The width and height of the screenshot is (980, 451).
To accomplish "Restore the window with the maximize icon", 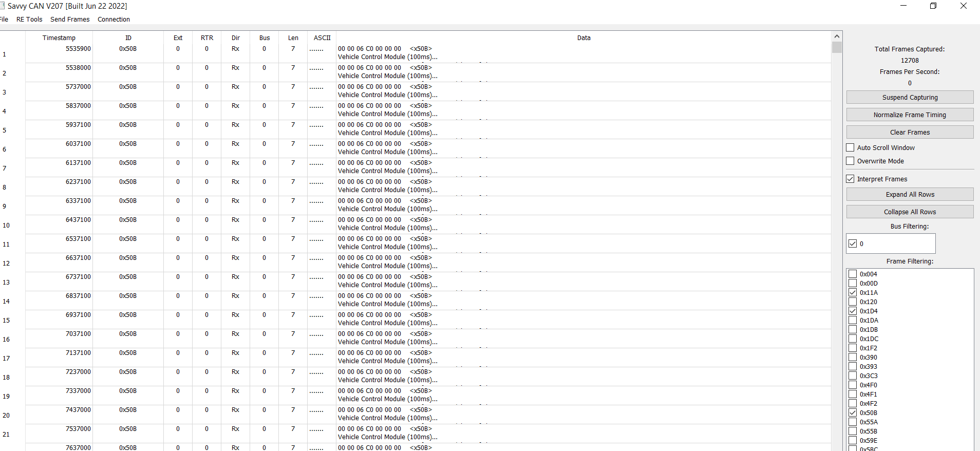I will point(933,6).
